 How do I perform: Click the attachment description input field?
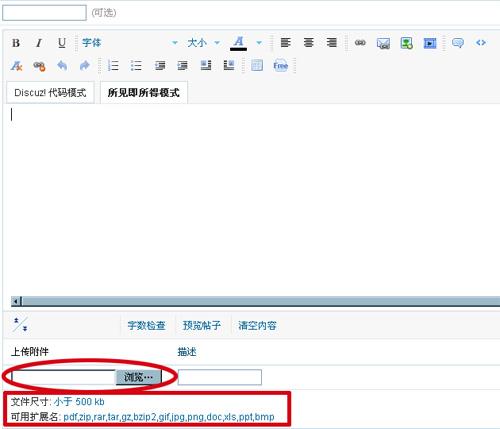pyautogui.click(x=220, y=377)
